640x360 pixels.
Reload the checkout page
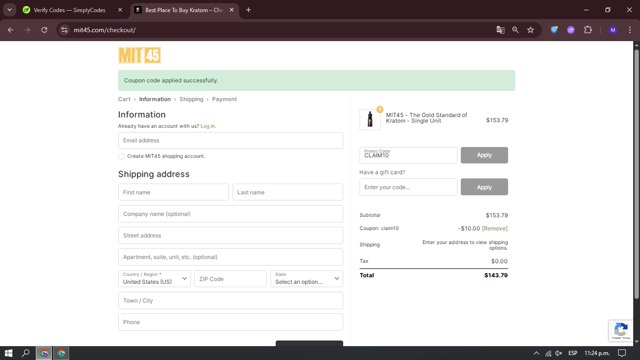click(x=44, y=30)
